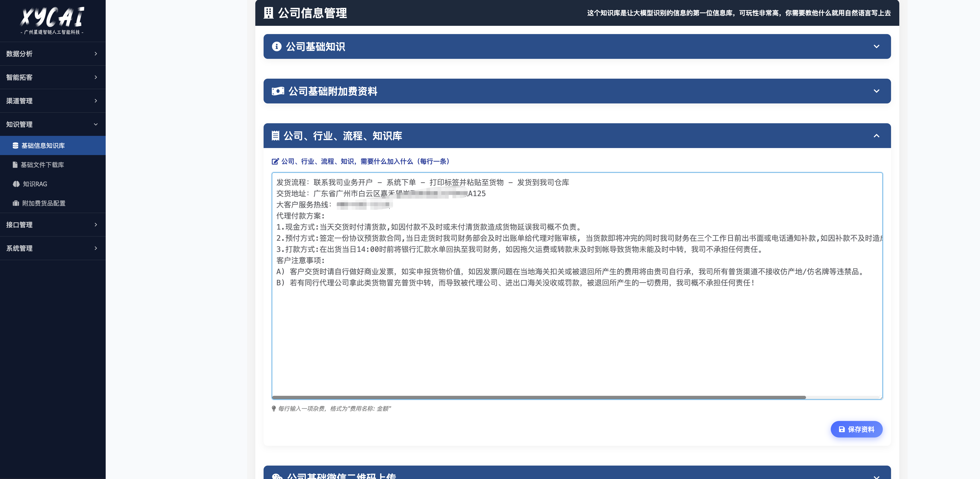Image resolution: width=980 pixels, height=479 pixels.
Task: Click the brain icon of 知识RAG
Action: tap(16, 184)
